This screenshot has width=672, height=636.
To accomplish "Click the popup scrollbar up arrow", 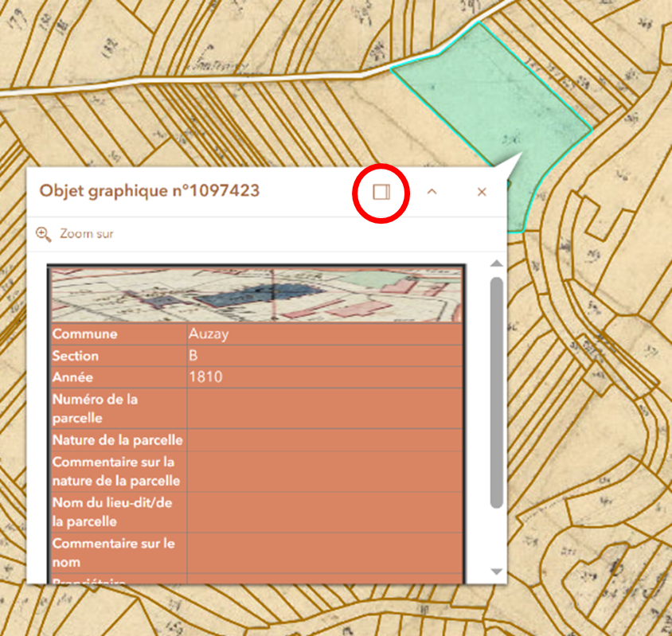I will (x=497, y=263).
